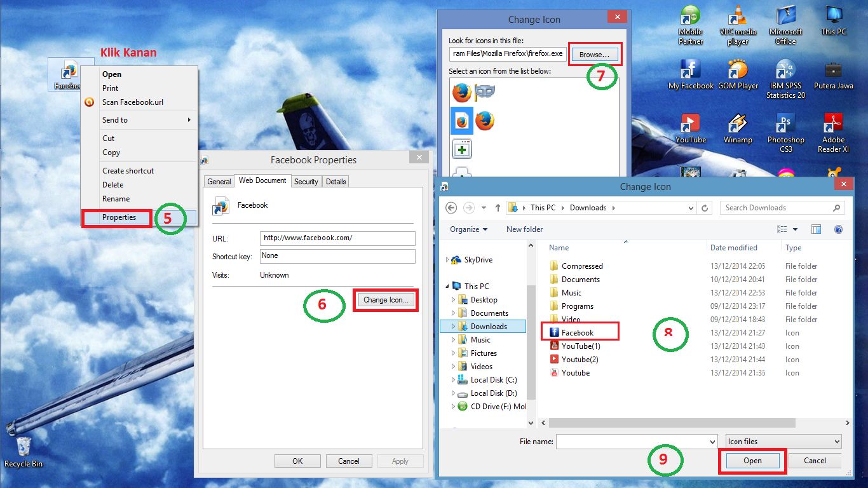Show the preview pane in file dialog
Viewport: 868px width, 488px height.
coord(816,229)
